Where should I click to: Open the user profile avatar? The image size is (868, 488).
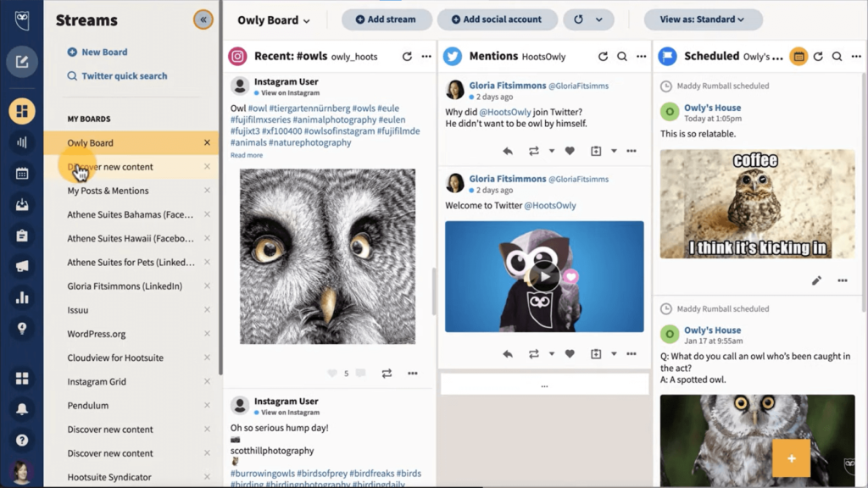point(21,472)
